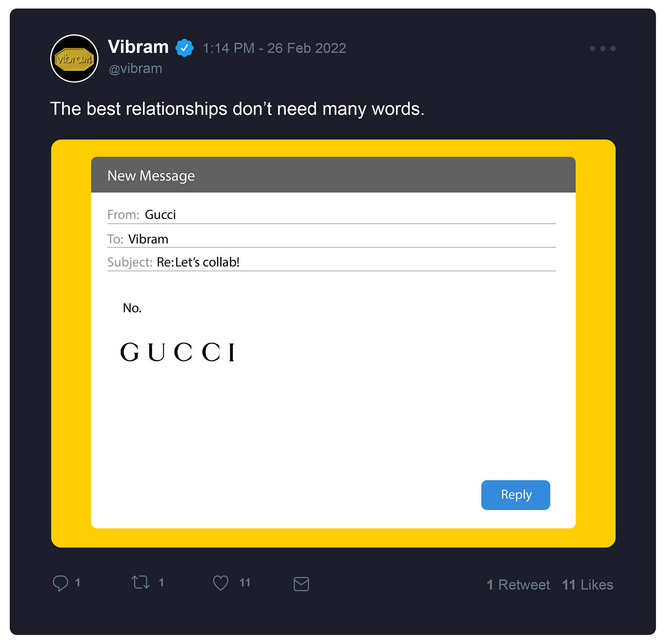Click the envelope share icon
This screenshot has height=644, width=664.
pyautogui.click(x=301, y=584)
